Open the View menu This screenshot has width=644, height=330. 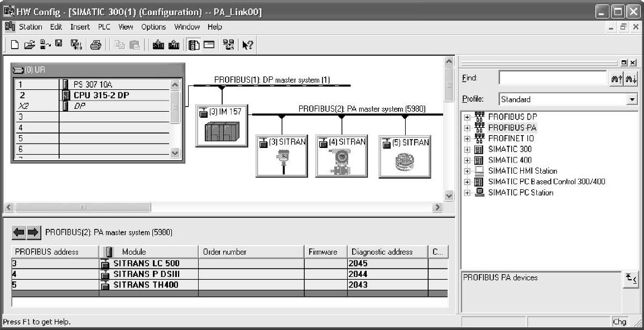(126, 27)
